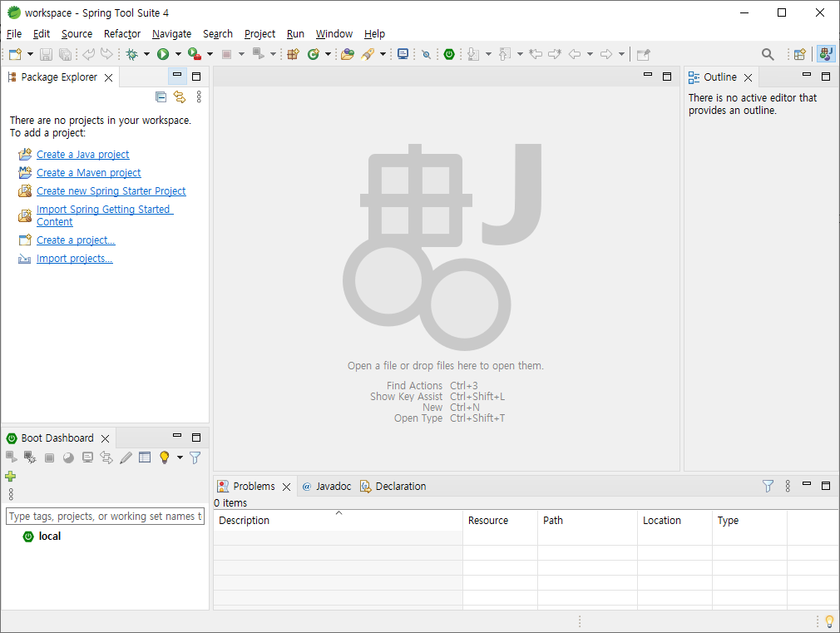Click the magnifier Search icon at right
This screenshot has height=633, width=840.
coord(768,54)
